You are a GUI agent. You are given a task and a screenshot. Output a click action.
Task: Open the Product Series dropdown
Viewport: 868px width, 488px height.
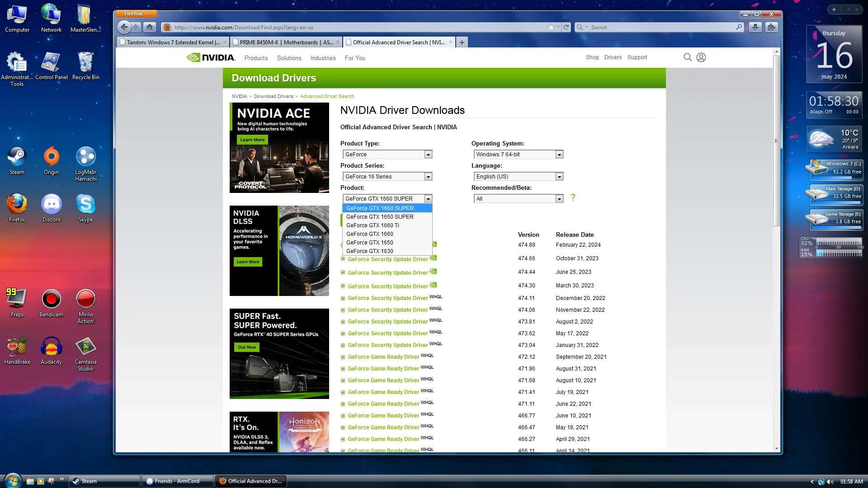pos(387,177)
